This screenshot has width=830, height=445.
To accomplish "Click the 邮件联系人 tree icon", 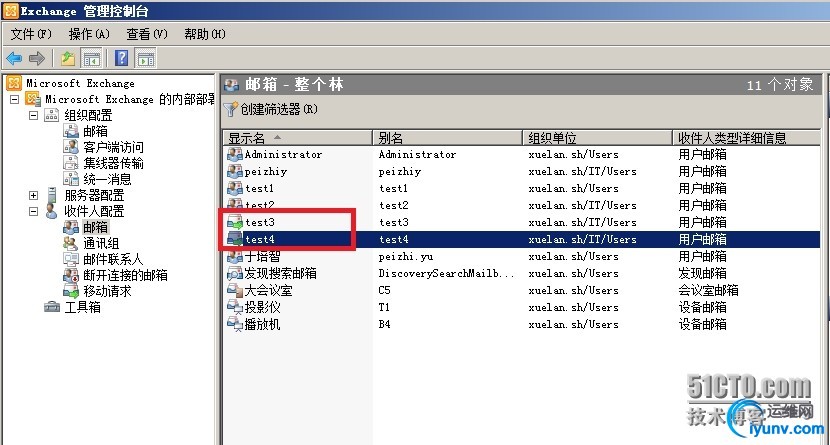I will coord(71,259).
